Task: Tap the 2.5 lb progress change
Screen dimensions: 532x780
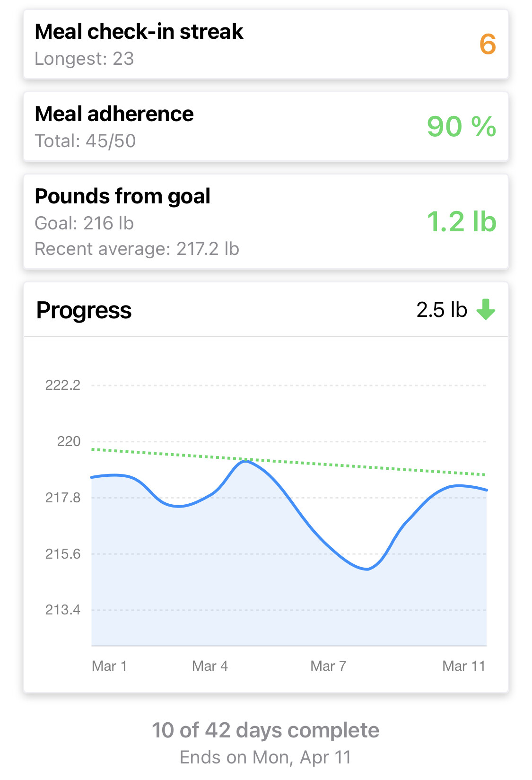Action: (442, 310)
